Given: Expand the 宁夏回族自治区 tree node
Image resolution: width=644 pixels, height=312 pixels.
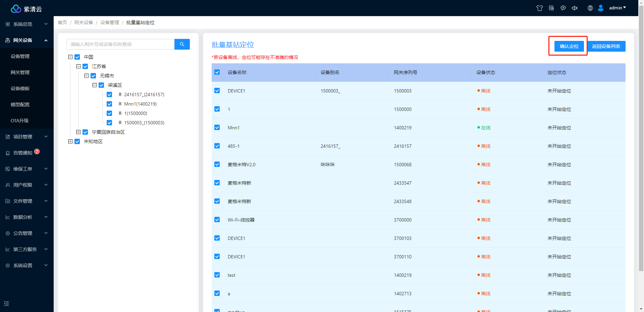Looking at the screenshot, I should [78, 132].
